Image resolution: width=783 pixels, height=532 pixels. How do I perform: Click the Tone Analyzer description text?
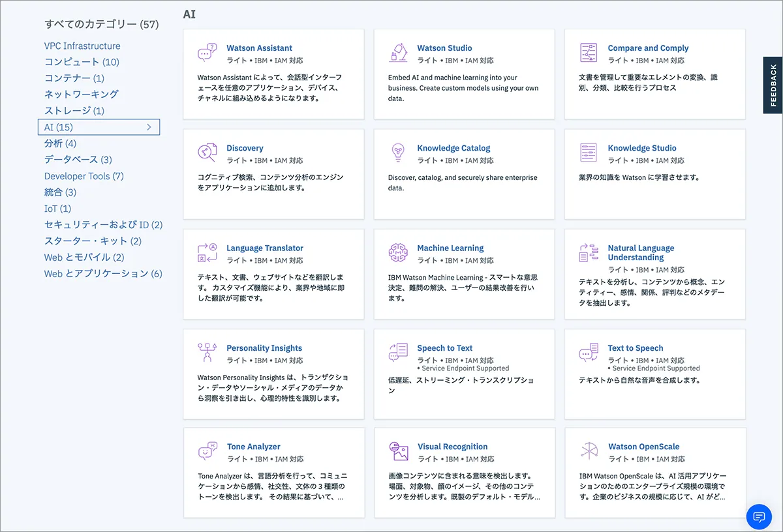coord(271,486)
